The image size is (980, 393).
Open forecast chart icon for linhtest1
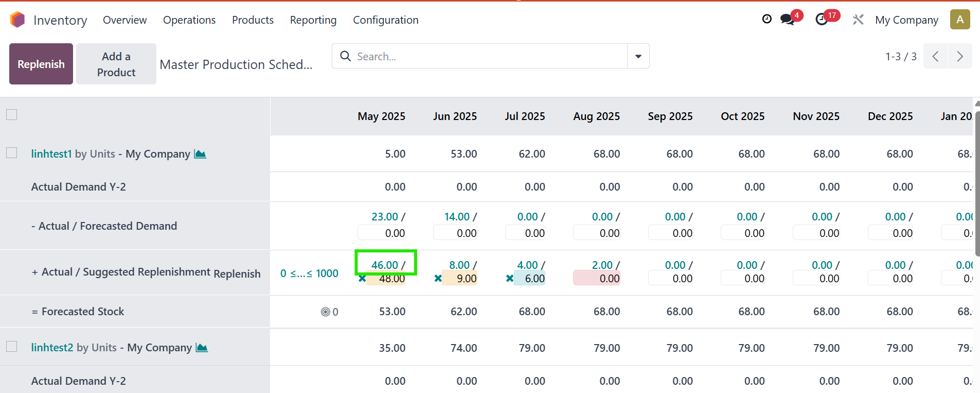click(x=200, y=154)
